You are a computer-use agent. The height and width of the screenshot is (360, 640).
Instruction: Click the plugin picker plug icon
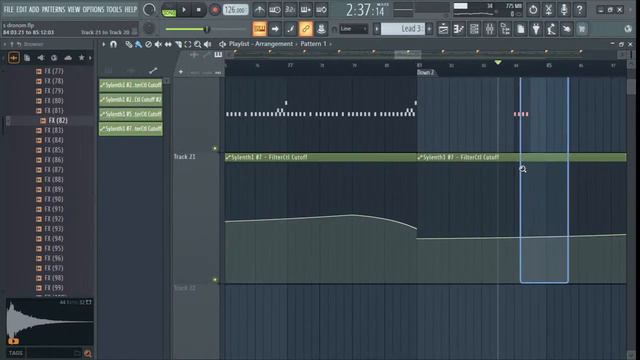536,29
